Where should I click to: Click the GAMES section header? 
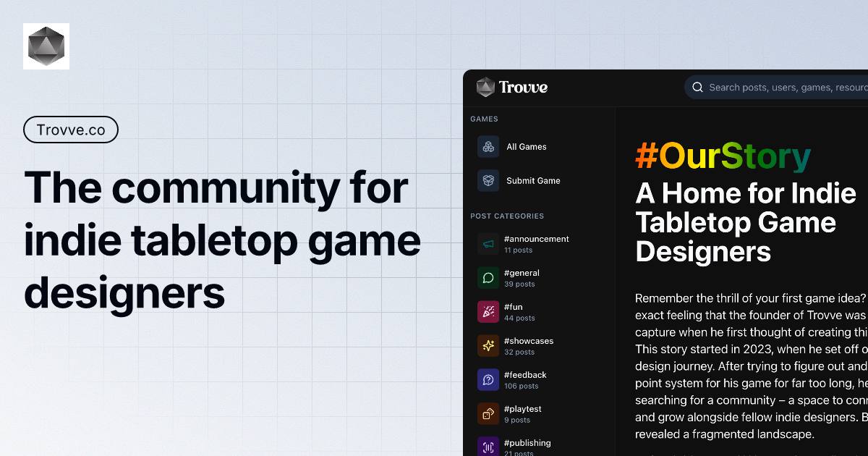[x=484, y=119]
